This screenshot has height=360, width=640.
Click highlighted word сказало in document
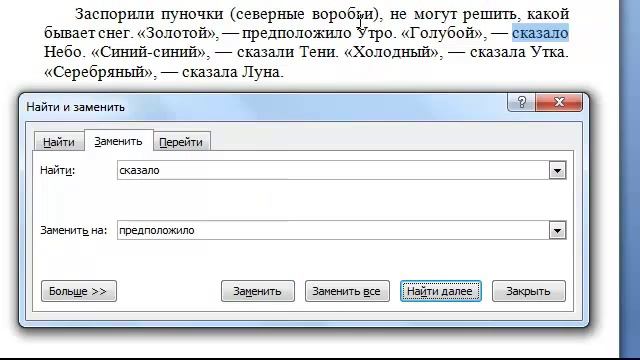[x=540, y=33]
